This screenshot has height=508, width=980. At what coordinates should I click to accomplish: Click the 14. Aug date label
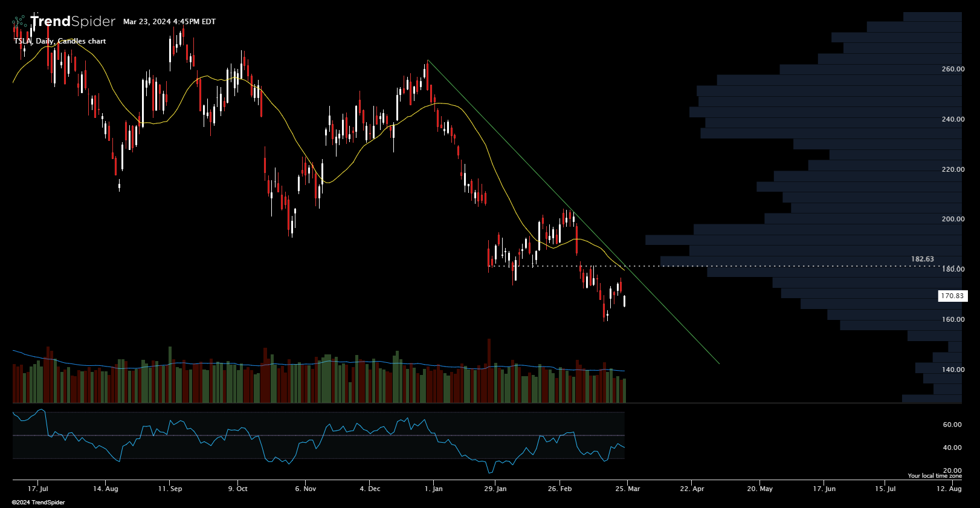pyautogui.click(x=105, y=489)
